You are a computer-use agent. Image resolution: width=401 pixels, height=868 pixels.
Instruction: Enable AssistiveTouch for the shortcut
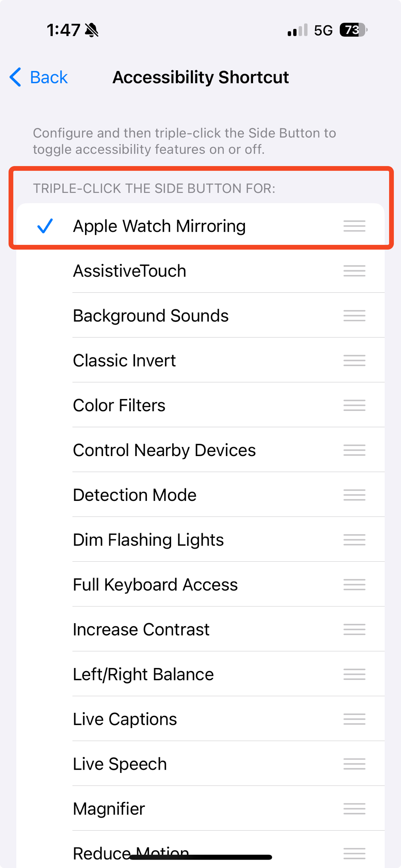[130, 271]
